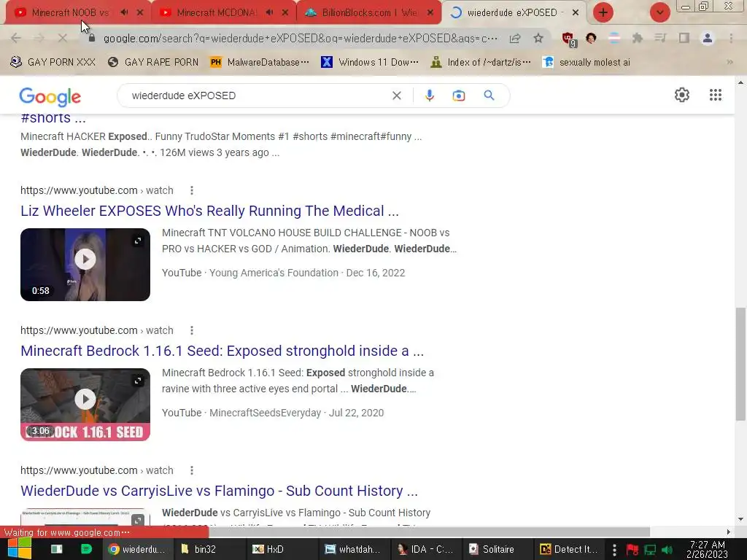Open options for the Minecraft Bedrock result
This screenshot has height=560, width=747.
192,330
